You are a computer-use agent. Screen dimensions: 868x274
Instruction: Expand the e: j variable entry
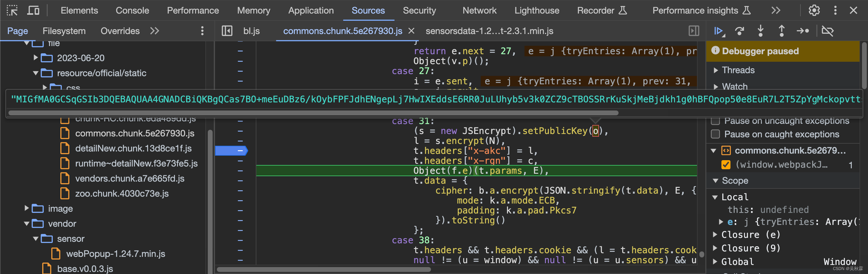pyautogui.click(x=721, y=222)
